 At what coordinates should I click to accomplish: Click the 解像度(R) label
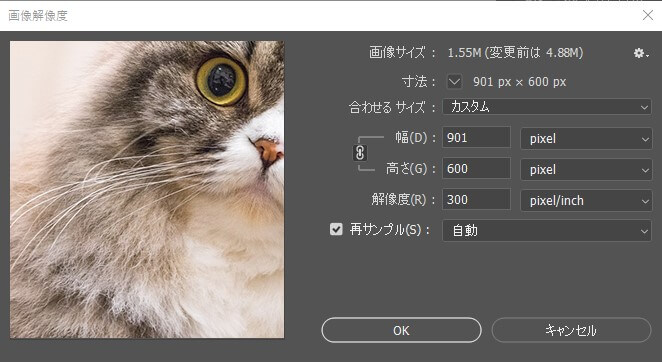pyautogui.click(x=399, y=199)
